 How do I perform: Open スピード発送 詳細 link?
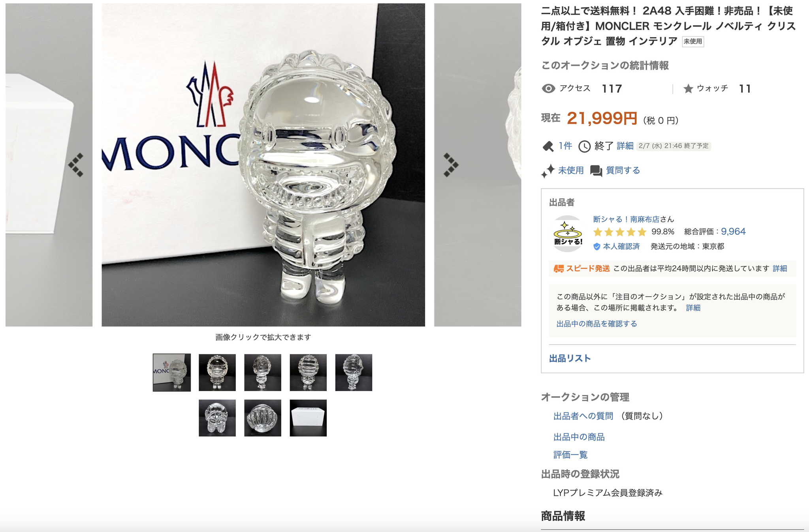pyautogui.click(x=780, y=268)
